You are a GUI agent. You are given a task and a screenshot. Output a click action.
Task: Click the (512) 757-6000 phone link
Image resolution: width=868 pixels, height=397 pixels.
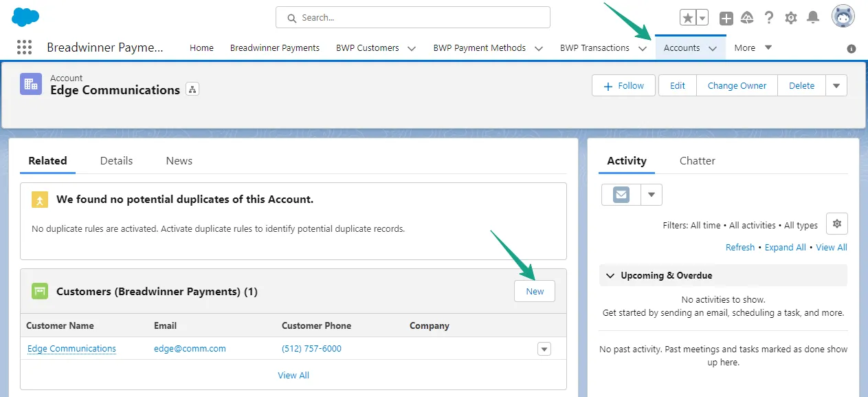point(311,349)
